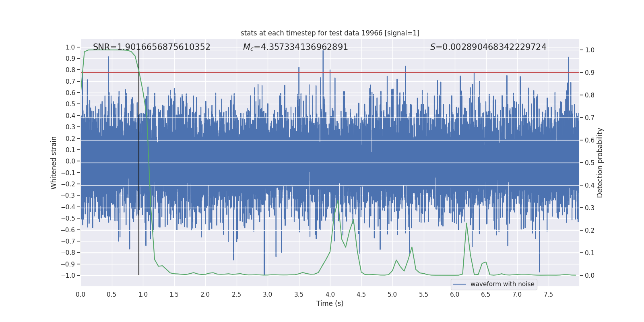Click left y-axis tick label 0.0

coord(70,161)
